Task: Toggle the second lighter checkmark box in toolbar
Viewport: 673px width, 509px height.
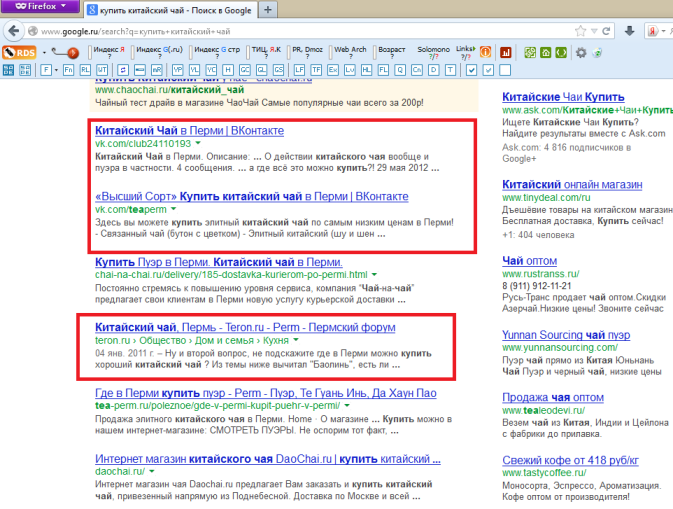Action: (488, 70)
